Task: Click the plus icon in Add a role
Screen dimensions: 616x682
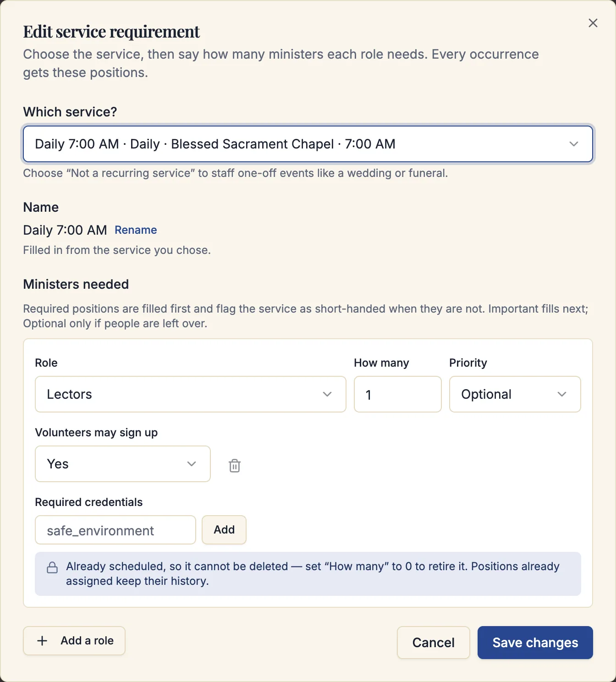Action: (42, 641)
